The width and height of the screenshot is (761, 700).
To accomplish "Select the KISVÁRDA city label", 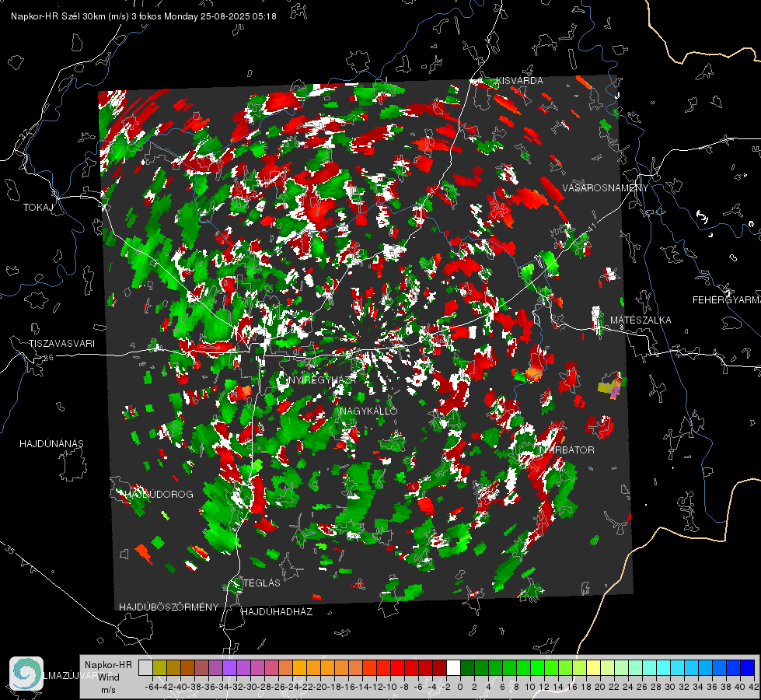I will coord(519,81).
